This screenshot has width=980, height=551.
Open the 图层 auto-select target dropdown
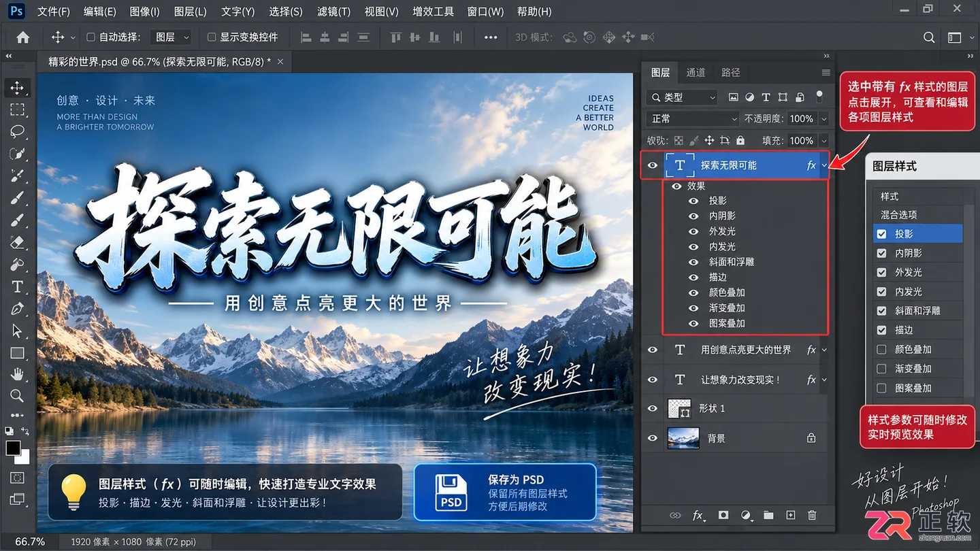click(171, 37)
